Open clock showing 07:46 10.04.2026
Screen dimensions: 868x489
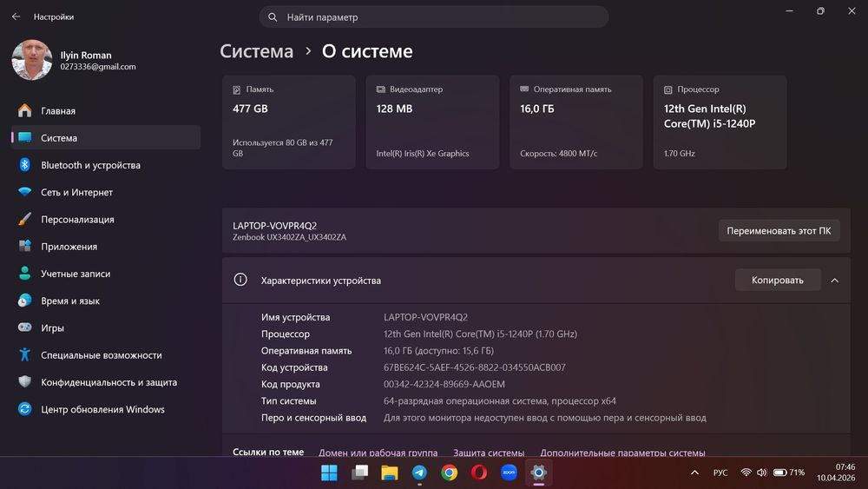(x=836, y=472)
